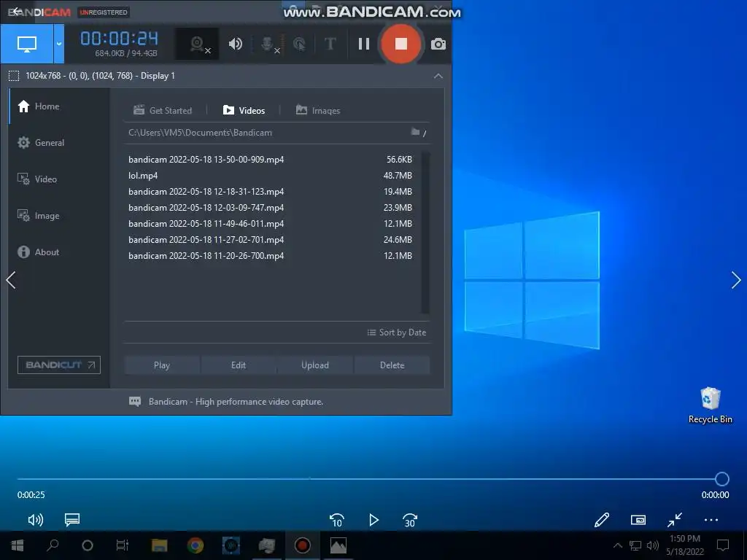Click the Bandicam red record taskbar icon

[302, 545]
